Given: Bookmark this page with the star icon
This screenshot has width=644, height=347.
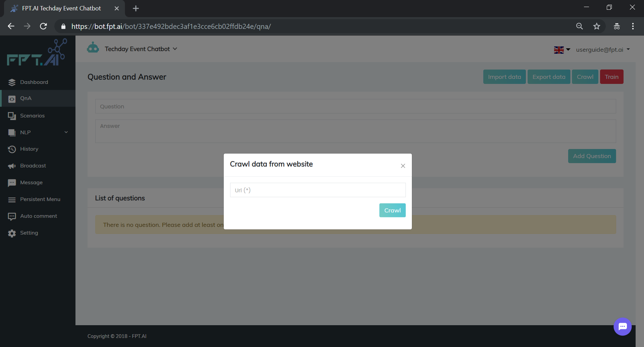Looking at the screenshot, I should (x=596, y=26).
